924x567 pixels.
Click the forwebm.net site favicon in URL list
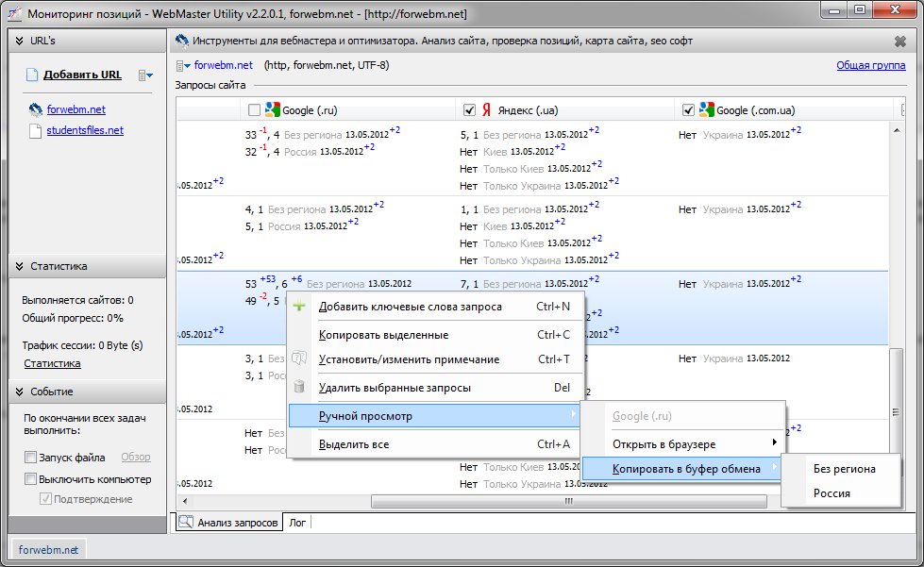click(36, 109)
